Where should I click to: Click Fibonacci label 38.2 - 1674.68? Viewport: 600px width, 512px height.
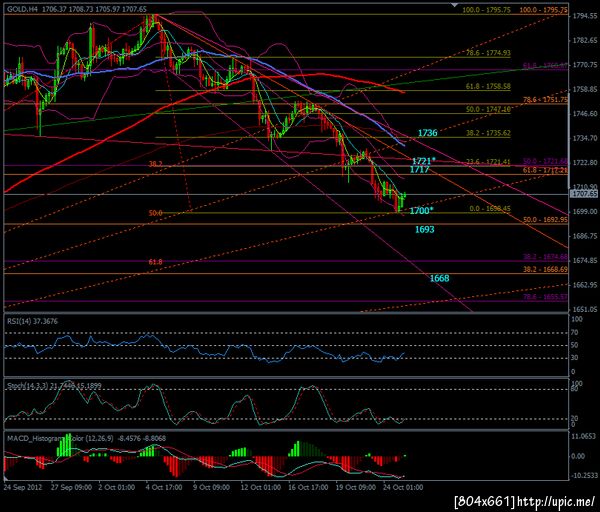click(x=545, y=257)
